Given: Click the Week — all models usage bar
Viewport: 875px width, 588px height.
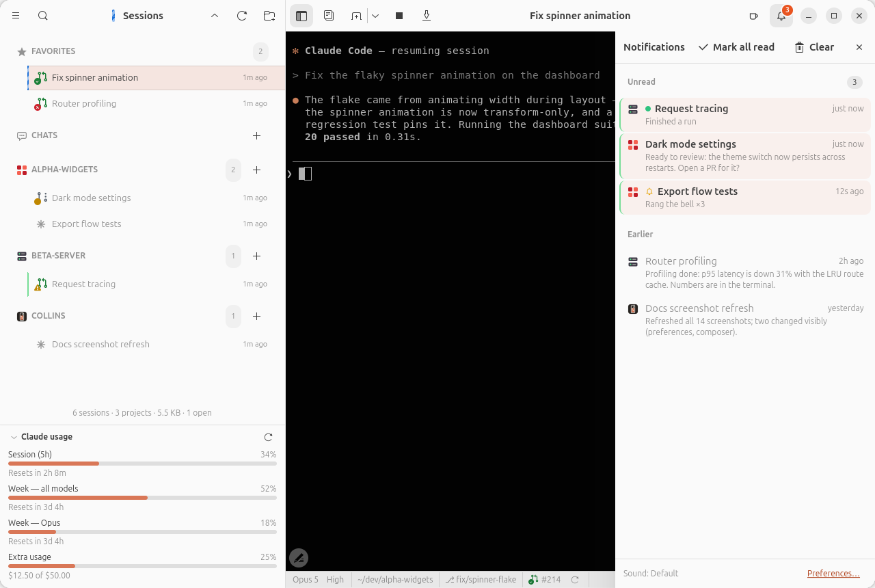Looking at the screenshot, I should click(142, 498).
